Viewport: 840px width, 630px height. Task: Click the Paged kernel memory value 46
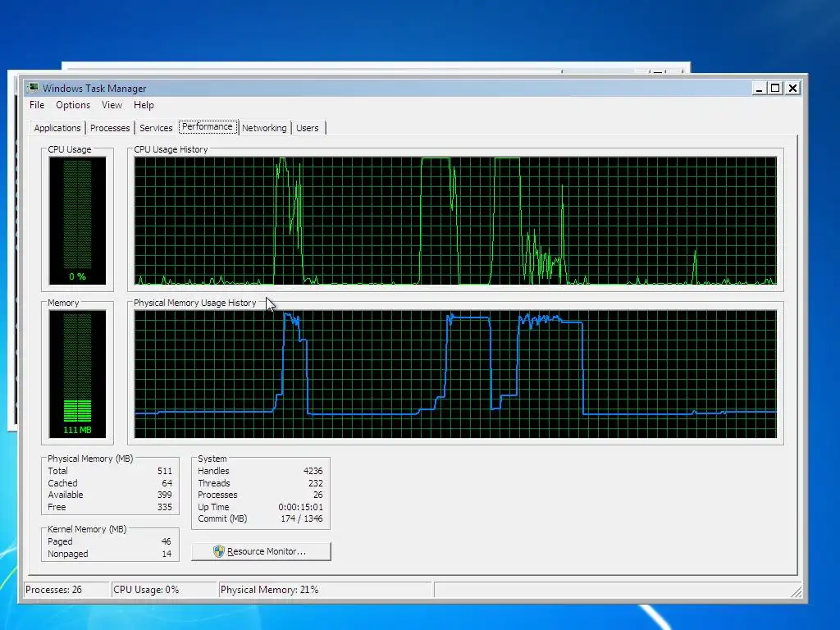point(166,541)
